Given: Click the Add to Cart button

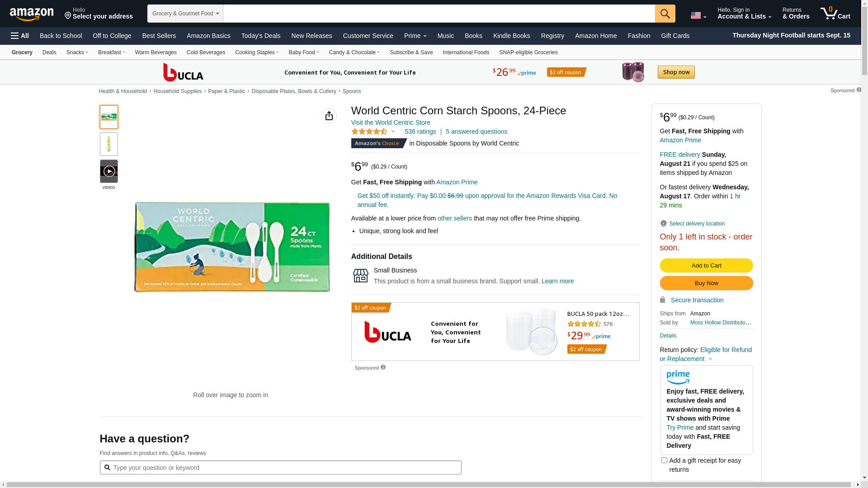Looking at the screenshot, I should click(706, 266).
